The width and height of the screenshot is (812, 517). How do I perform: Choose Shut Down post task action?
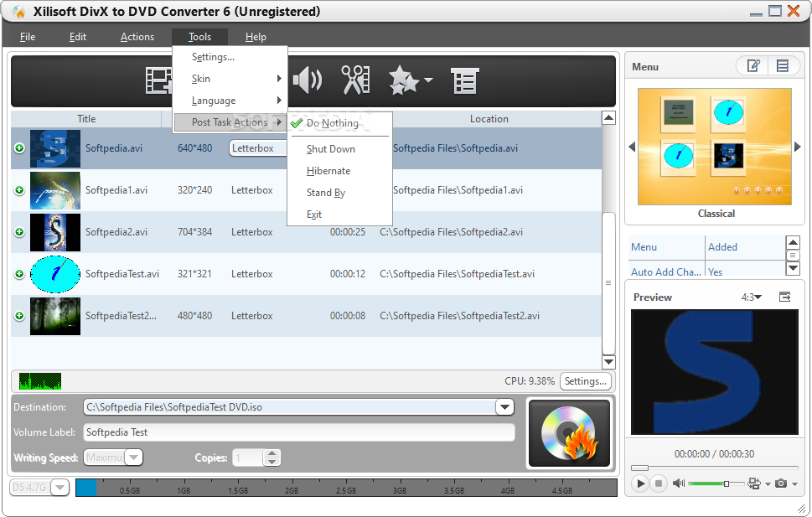339,149
